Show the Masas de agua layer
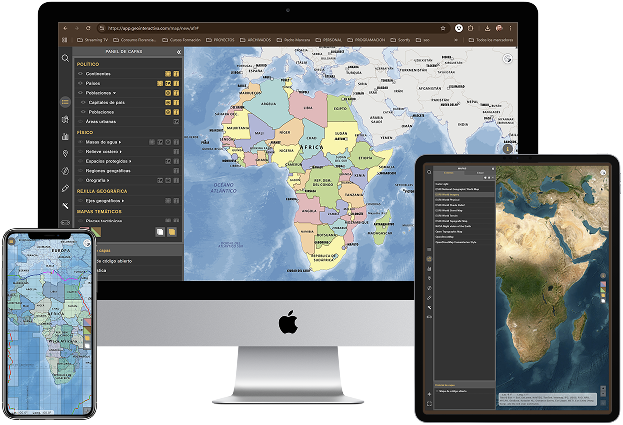623x425 pixels. (x=80, y=142)
